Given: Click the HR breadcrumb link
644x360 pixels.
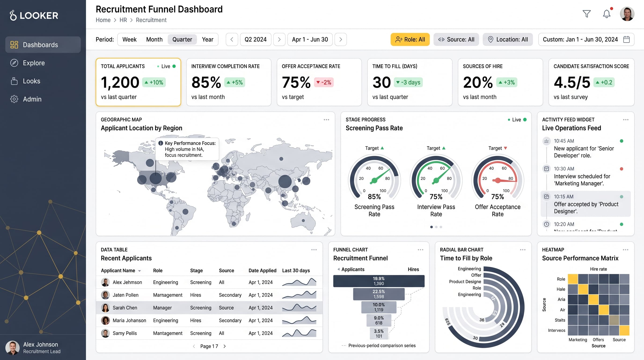Looking at the screenshot, I should (x=123, y=20).
